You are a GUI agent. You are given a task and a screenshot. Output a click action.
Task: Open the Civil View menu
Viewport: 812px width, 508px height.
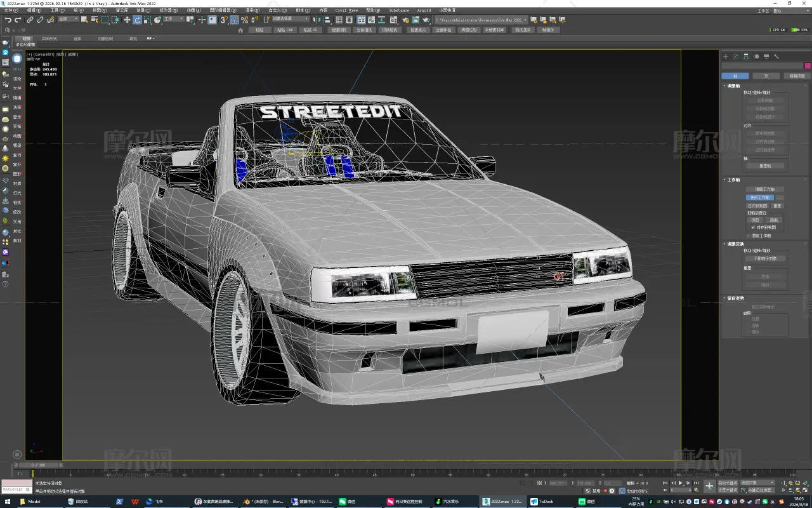pyautogui.click(x=346, y=11)
